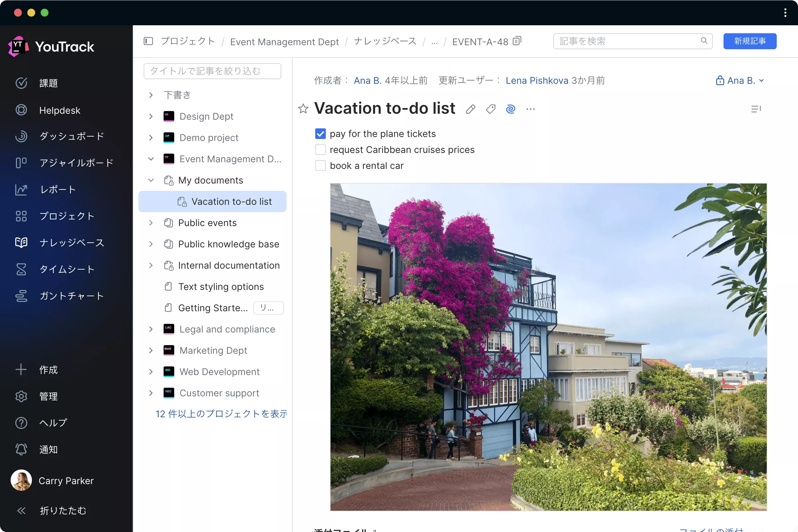Expand the Design Dept project tree
This screenshot has width=798, height=532.
click(151, 116)
